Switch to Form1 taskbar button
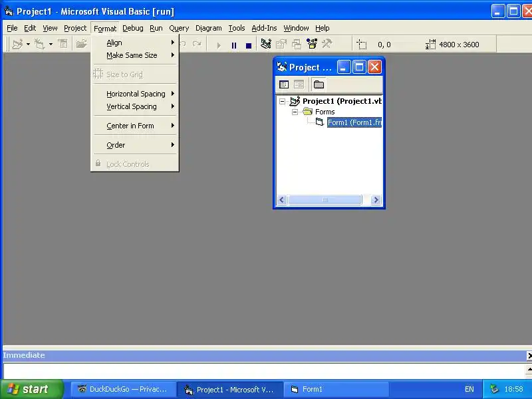The width and height of the screenshot is (532, 399). 336,389
